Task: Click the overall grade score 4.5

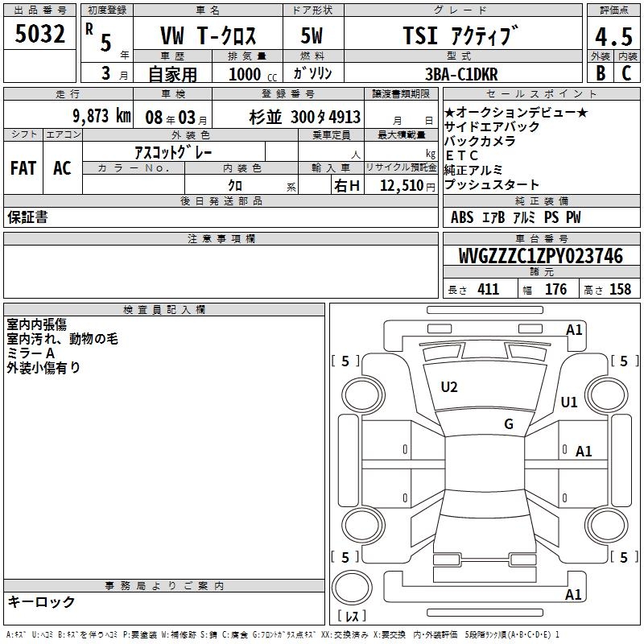Action: pyautogui.click(x=613, y=38)
